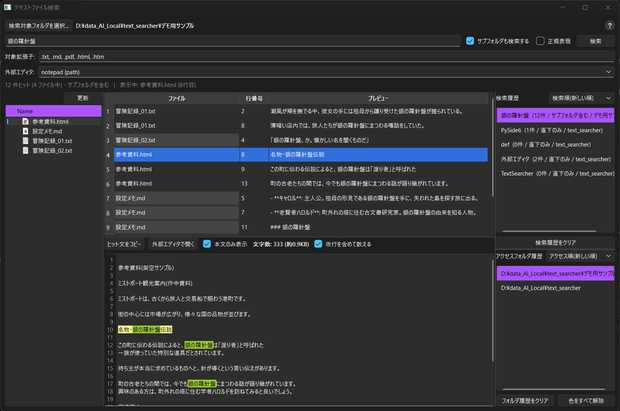Screen dimensions: 620x411
Task: Click the 参考資料.html file icon in tree
Action: (25, 121)
